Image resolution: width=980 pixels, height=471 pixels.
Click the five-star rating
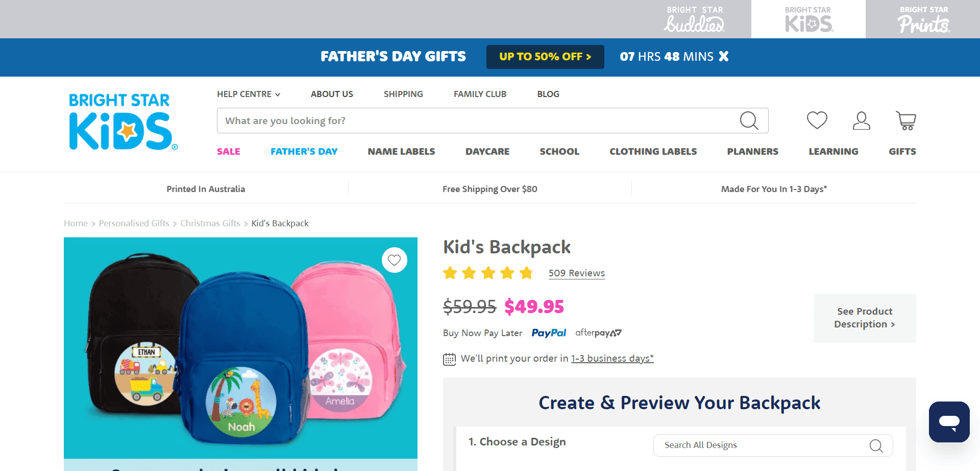(488, 273)
